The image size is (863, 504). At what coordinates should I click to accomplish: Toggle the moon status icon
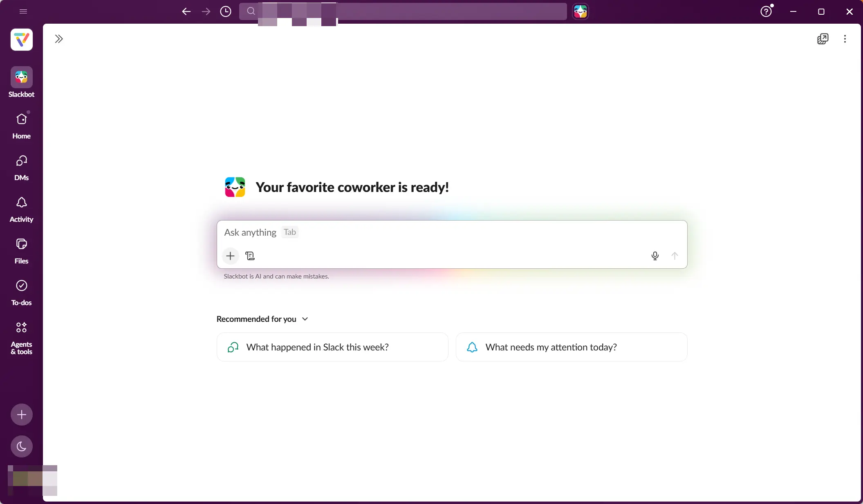pos(22,446)
